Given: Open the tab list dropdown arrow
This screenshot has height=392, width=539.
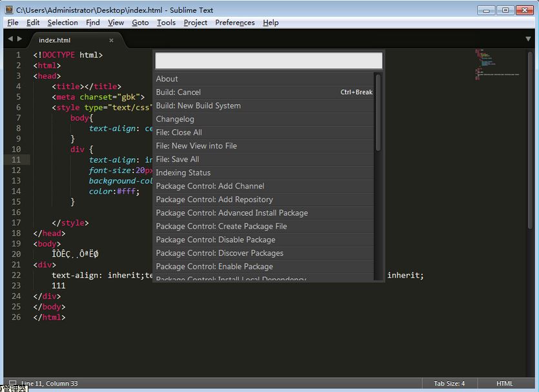Looking at the screenshot, I should coord(528,39).
